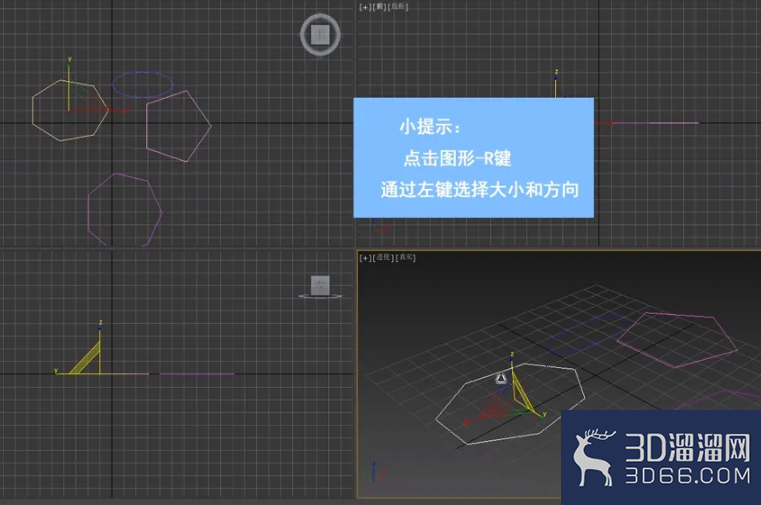Click the ViewCube in the top viewport
761x505 pixels.
click(320, 35)
